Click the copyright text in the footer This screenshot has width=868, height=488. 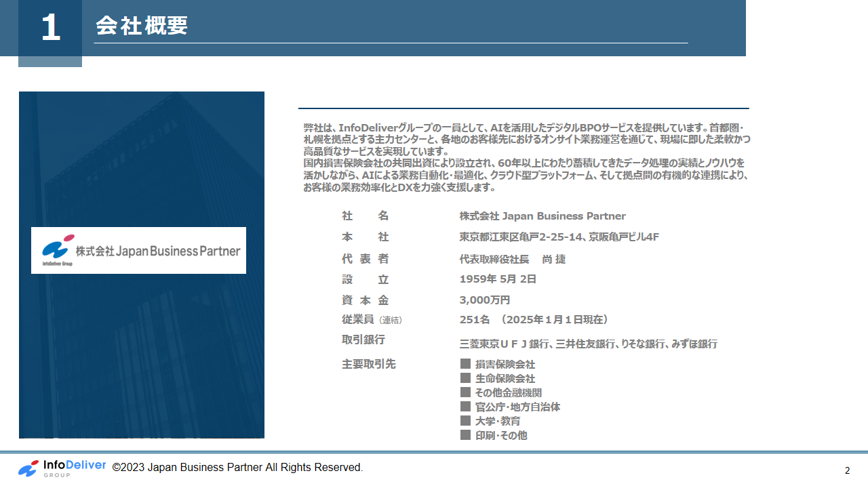[237, 468]
